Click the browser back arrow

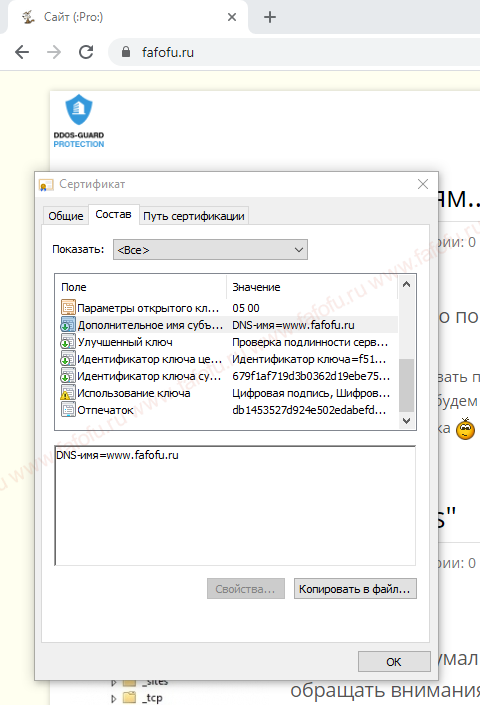click(22, 53)
